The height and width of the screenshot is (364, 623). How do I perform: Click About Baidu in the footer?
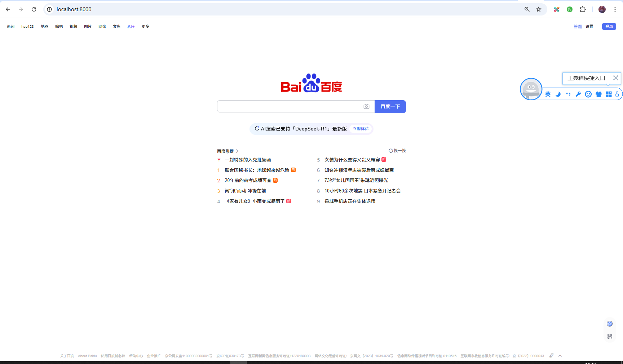pos(87,356)
